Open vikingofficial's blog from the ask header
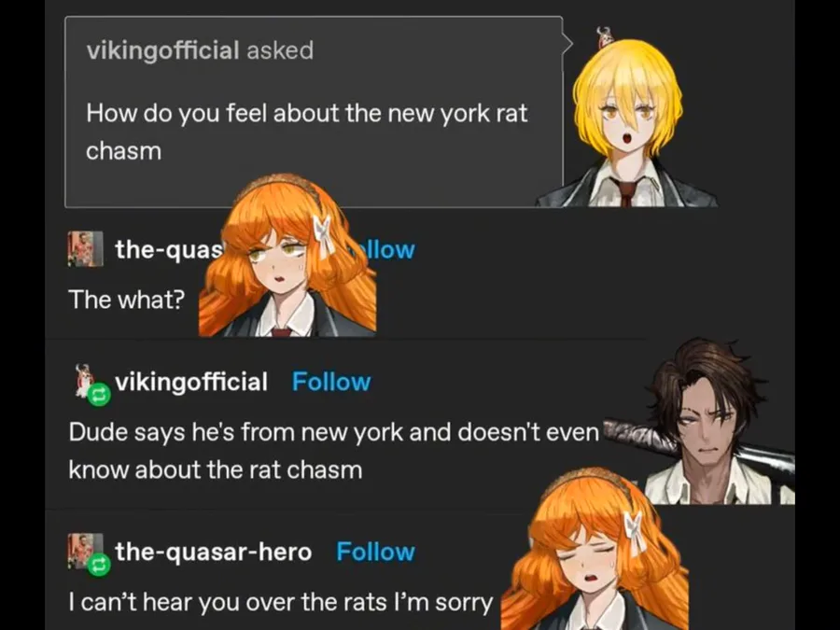The height and width of the screenshot is (630, 840). point(162,50)
